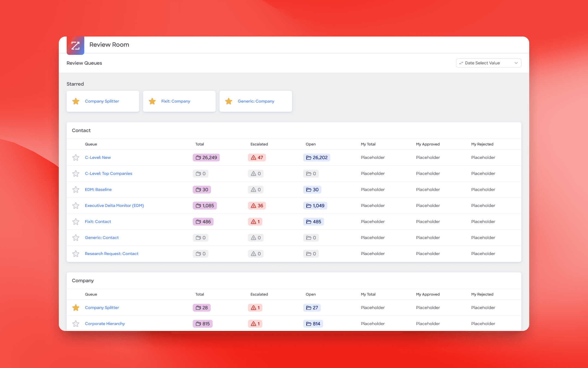Open the Research Request: Contact queue
588x368 pixels.
click(x=112, y=254)
